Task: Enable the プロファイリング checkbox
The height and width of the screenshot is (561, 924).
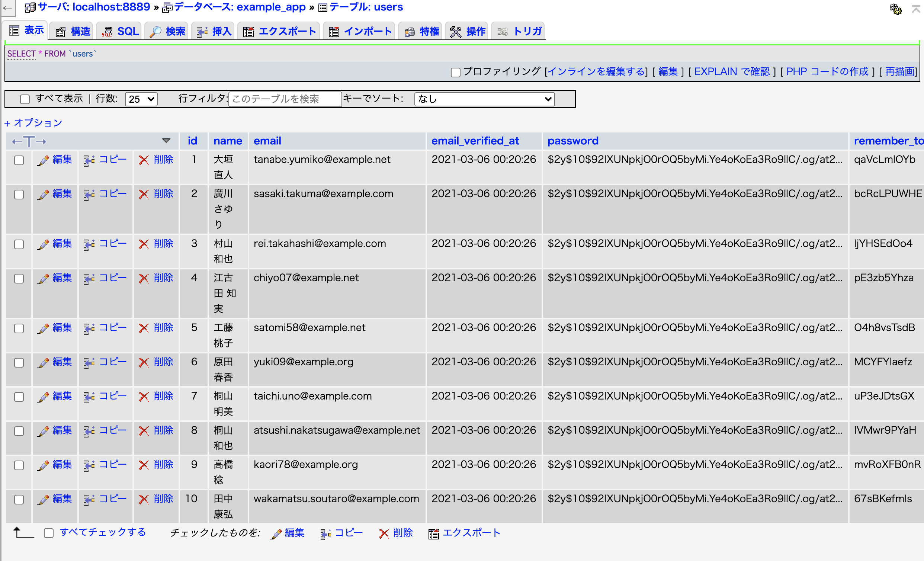Action: [x=456, y=72]
